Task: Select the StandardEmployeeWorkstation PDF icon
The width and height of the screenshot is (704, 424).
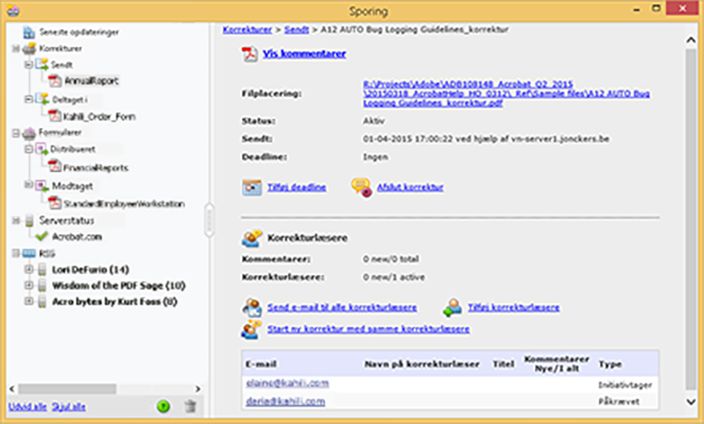Action: point(55,203)
